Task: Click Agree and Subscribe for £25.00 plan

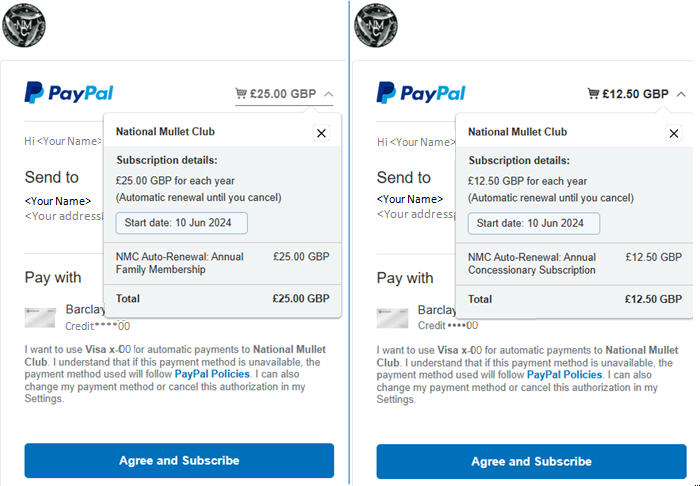Action: 179,461
